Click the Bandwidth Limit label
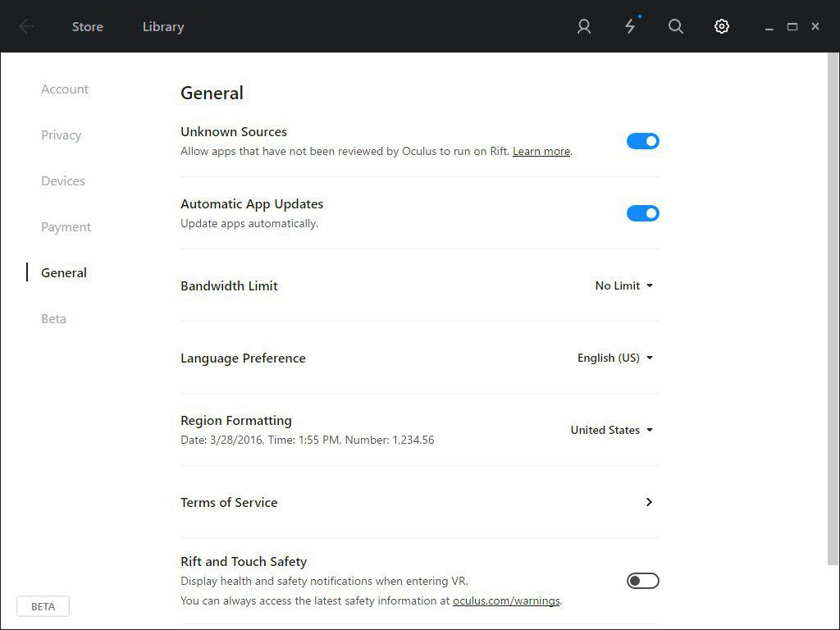This screenshot has width=840, height=630. pyautogui.click(x=229, y=286)
